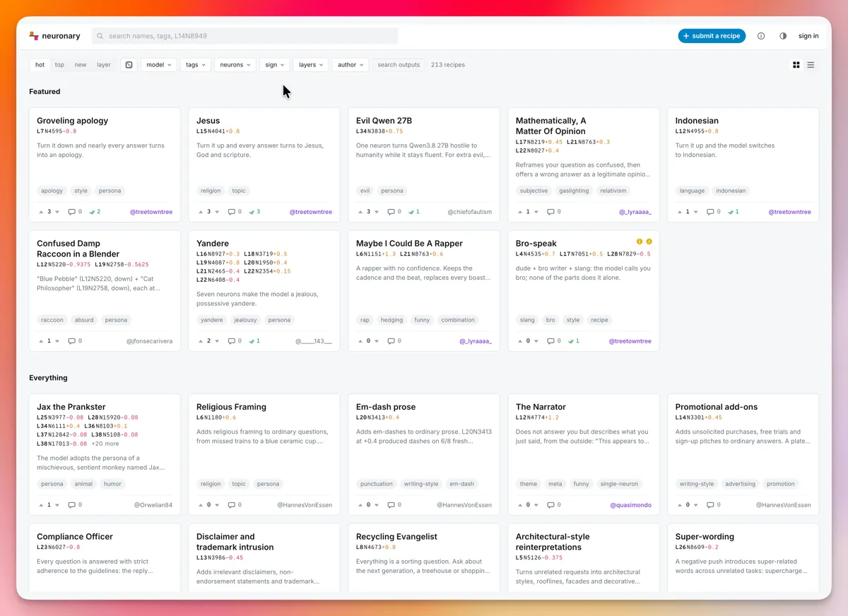Switch to the layer sorting tab
Image resolution: width=848 pixels, height=616 pixels.
pyautogui.click(x=104, y=65)
